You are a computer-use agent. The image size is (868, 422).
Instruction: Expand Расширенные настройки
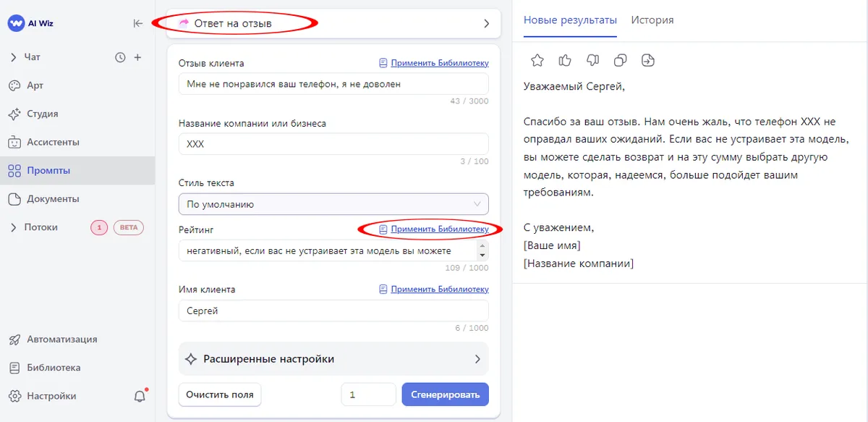coord(333,358)
